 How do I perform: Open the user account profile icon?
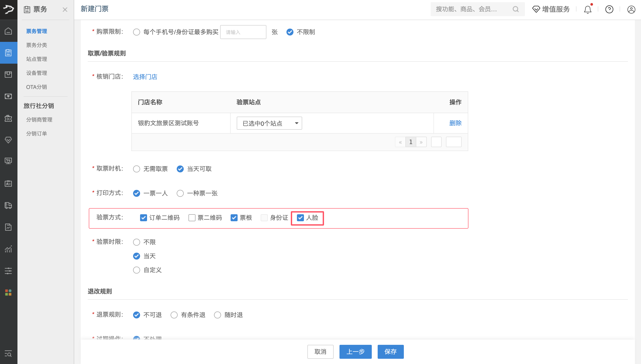point(631,10)
